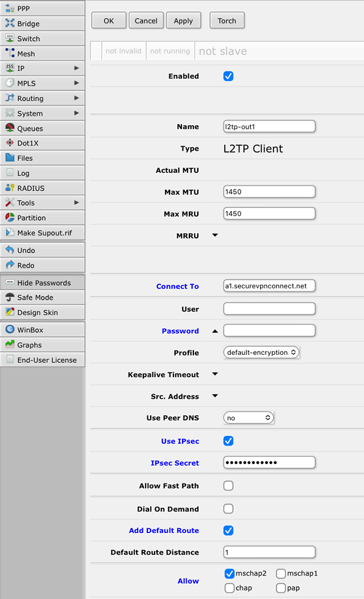Open the Bridge sidebar icon
The image size is (364, 599).
point(10,23)
